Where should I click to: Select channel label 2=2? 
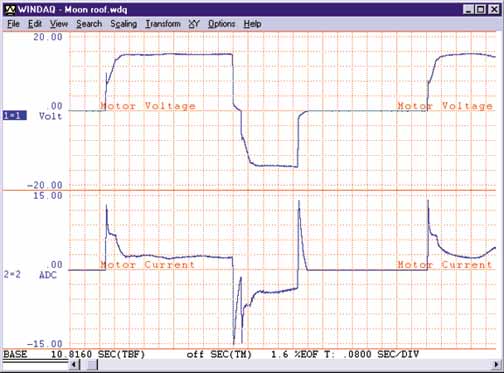(x=12, y=275)
